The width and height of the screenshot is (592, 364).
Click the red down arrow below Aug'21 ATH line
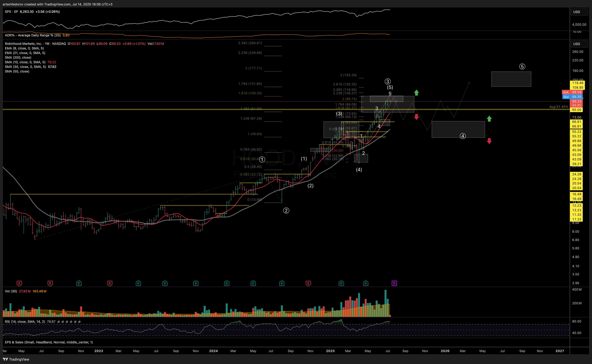click(x=416, y=117)
